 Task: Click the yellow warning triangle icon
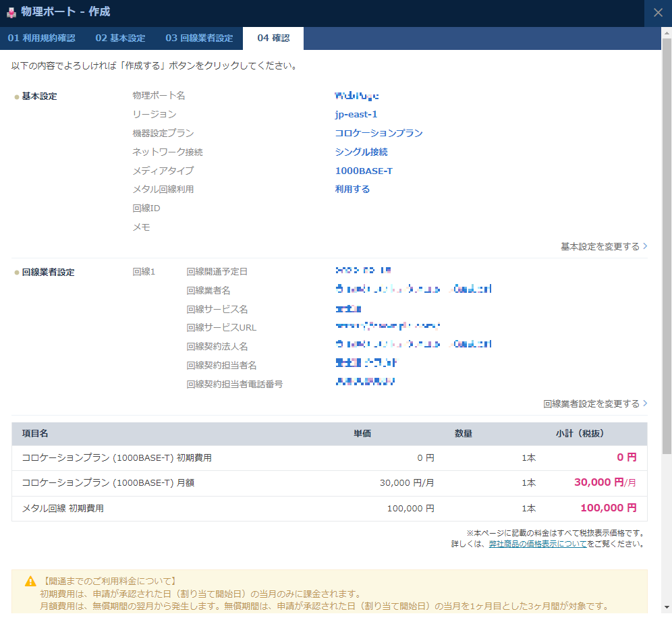pyautogui.click(x=31, y=581)
